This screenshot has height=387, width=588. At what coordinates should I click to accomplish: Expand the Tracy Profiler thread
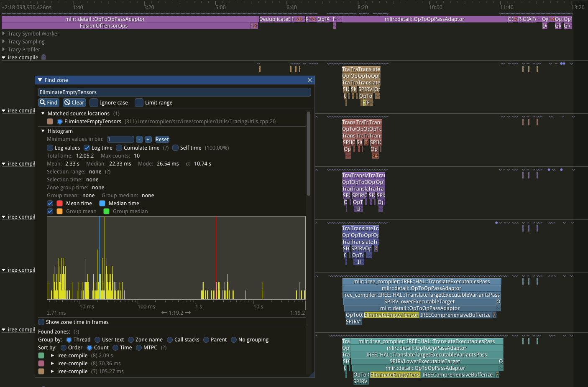pos(4,49)
